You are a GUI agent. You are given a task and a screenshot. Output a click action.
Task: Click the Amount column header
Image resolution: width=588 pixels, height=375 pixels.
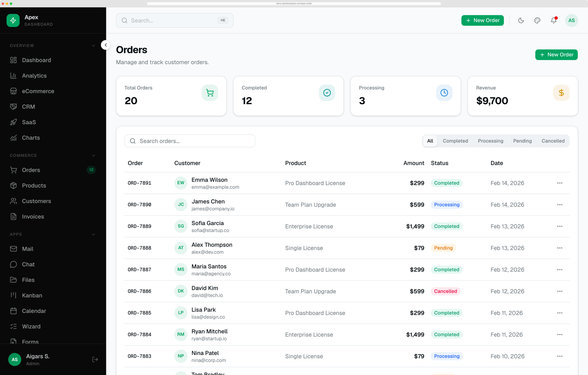[x=414, y=163]
